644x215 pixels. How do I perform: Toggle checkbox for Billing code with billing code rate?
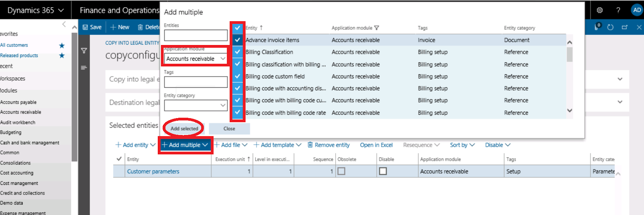point(237,113)
